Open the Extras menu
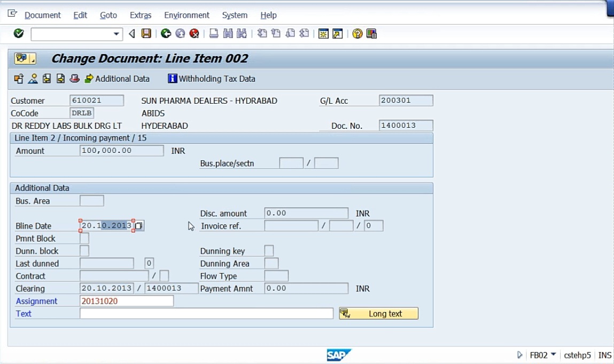Image resolution: width=614 pixels, height=364 pixels. (141, 15)
